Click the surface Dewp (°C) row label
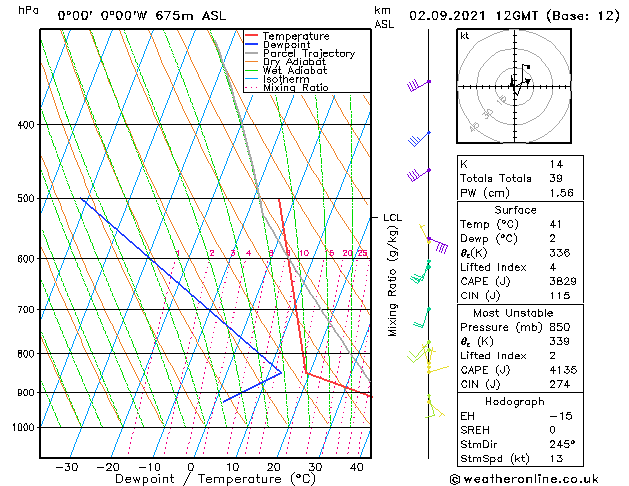This screenshot has height=486, width=629. click(x=489, y=239)
